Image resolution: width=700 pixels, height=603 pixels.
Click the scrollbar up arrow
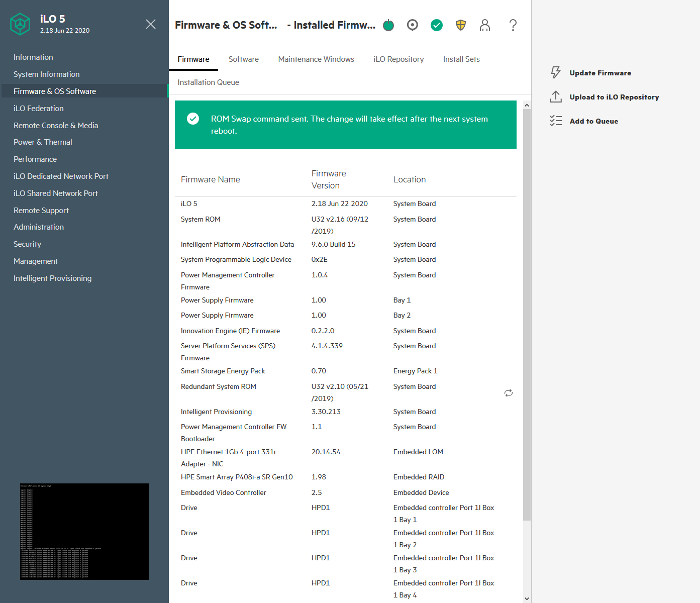(527, 105)
